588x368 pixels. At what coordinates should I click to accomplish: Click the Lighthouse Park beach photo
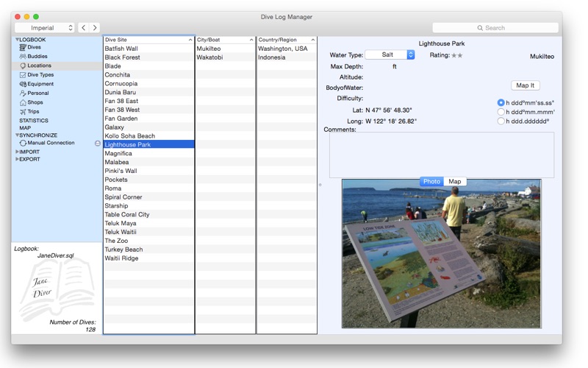pyautogui.click(x=442, y=253)
